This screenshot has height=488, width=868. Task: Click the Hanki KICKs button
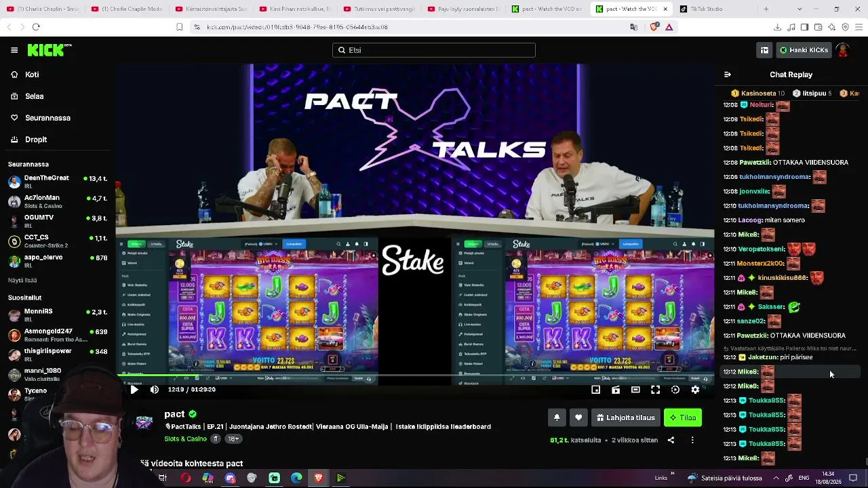click(804, 50)
